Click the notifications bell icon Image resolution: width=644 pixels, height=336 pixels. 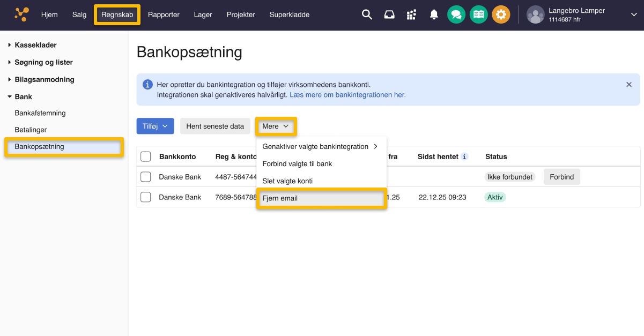434,14
